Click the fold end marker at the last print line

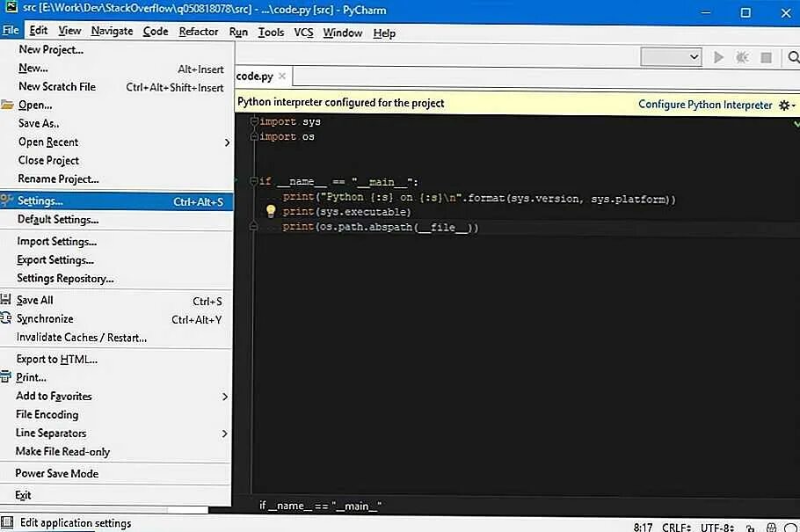[253, 227]
